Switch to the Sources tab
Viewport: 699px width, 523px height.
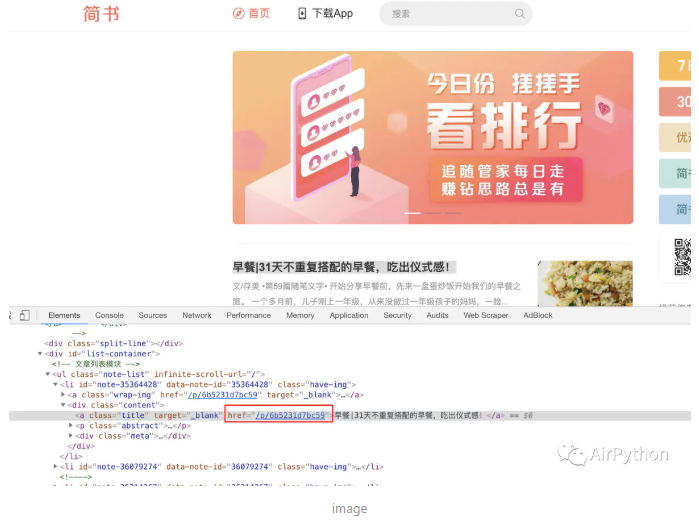(x=153, y=315)
